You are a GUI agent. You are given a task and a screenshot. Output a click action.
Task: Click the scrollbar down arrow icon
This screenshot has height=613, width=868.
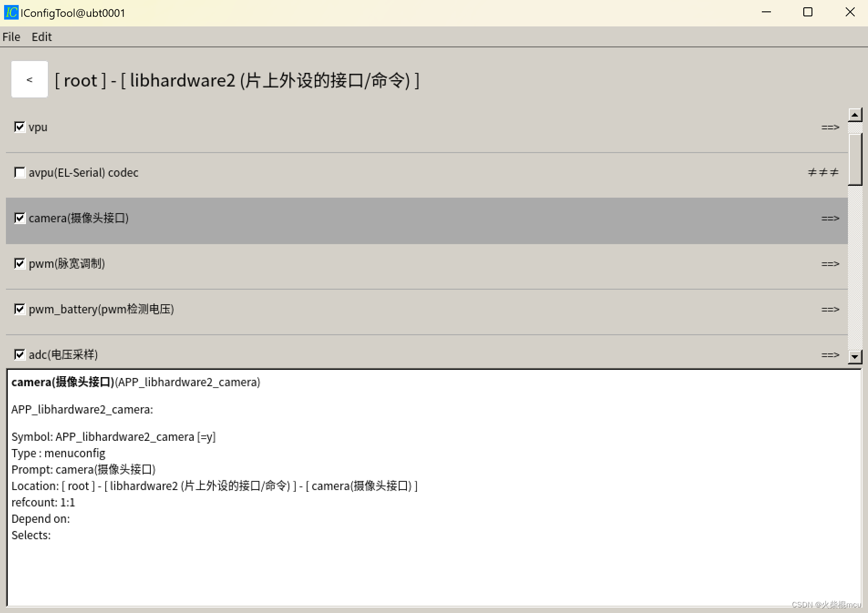(855, 357)
